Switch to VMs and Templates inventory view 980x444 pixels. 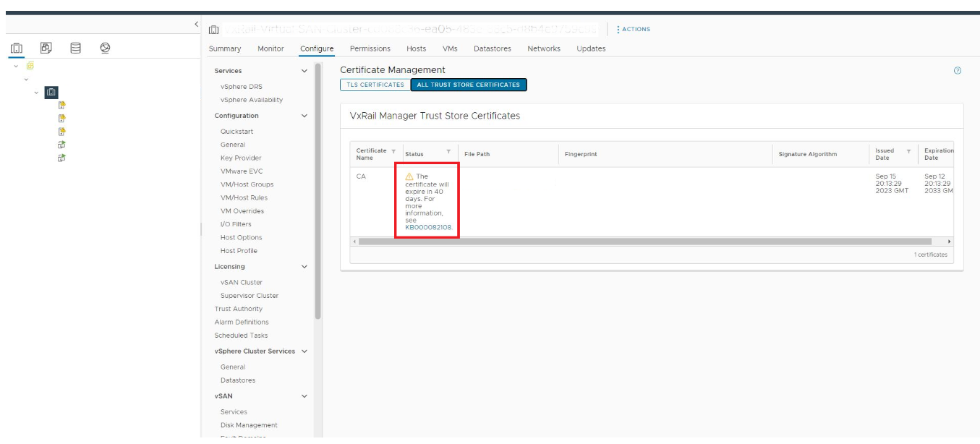[x=46, y=48]
